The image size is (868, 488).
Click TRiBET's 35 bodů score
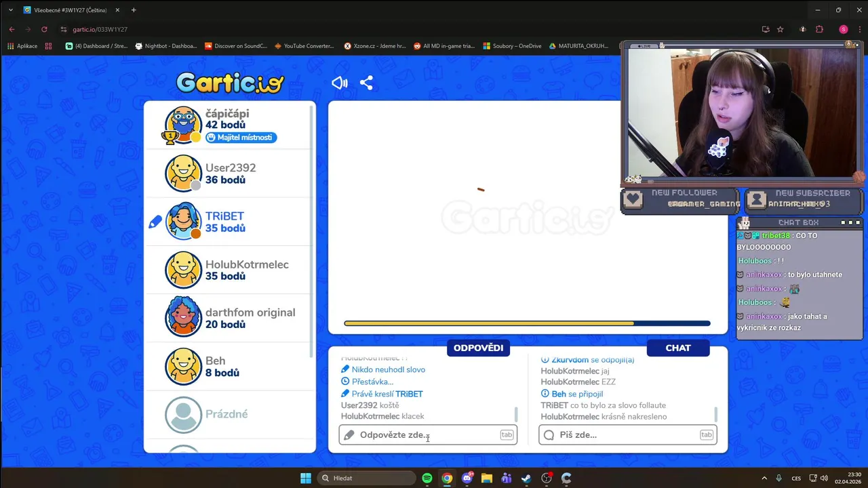tap(225, 228)
